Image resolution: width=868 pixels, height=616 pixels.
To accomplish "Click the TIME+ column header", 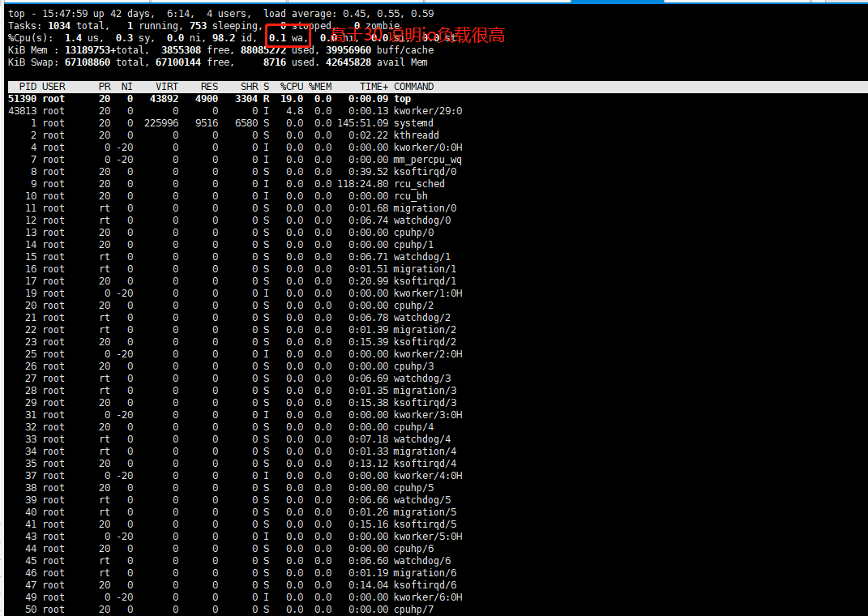I will pos(374,87).
